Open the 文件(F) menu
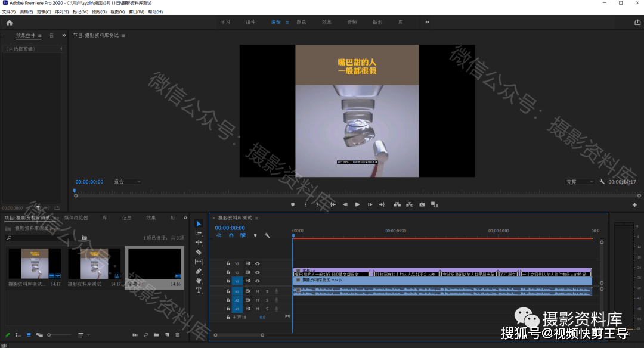This screenshot has width=644, height=348. 8,12
